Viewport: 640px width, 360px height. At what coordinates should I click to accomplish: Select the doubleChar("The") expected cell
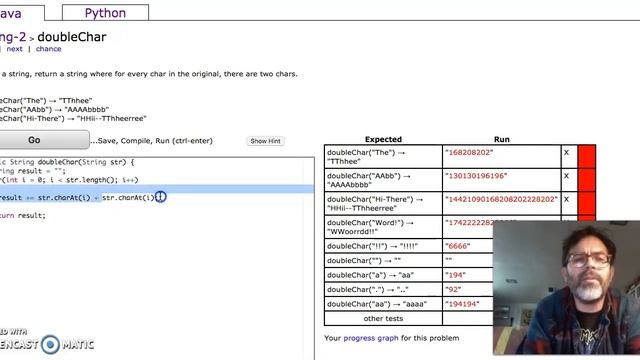point(383,157)
